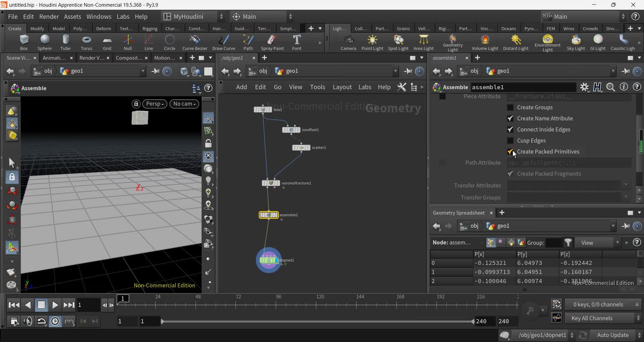Enable the Create Groups checkbox
Viewport: 644px width, 342px height.
point(511,107)
